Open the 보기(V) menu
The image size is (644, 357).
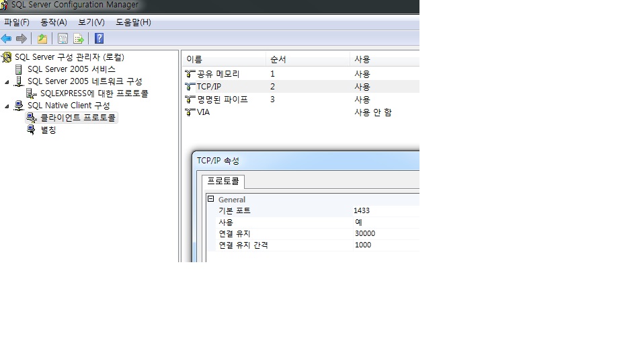click(91, 22)
